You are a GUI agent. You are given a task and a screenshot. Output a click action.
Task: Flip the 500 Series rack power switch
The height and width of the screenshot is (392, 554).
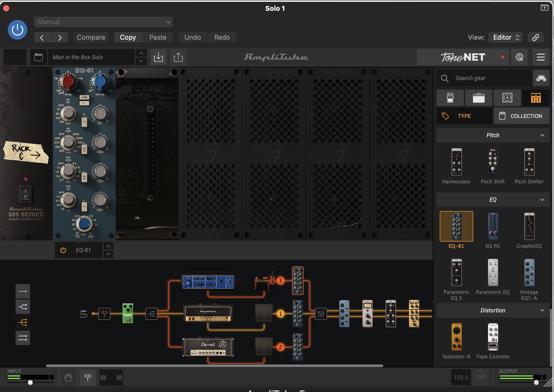tap(25, 194)
